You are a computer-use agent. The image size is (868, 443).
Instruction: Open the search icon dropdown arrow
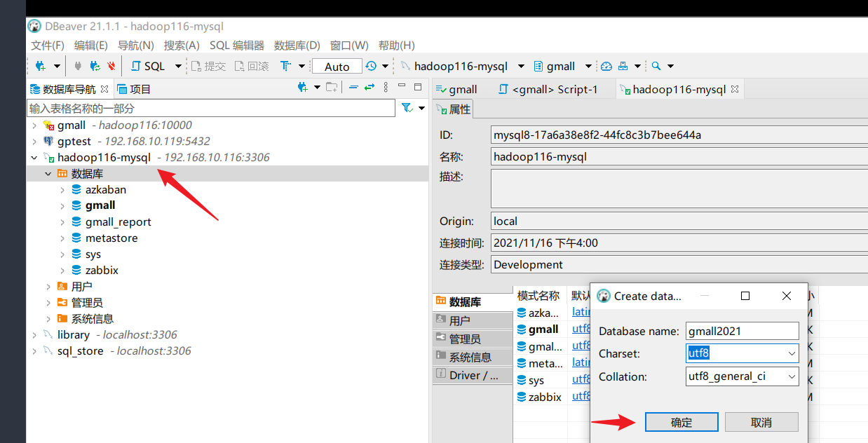(x=670, y=67)
